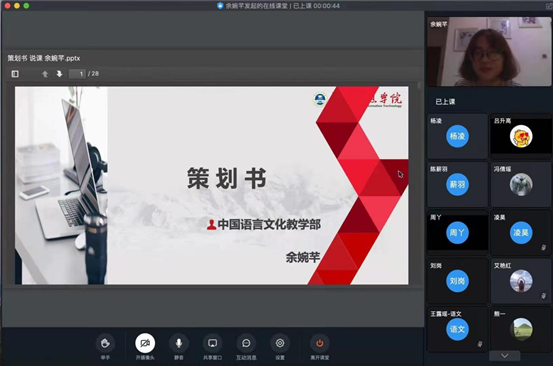Click the yellow minimize window button
This screenshot has height=366, width=553.
click(17, 6)
